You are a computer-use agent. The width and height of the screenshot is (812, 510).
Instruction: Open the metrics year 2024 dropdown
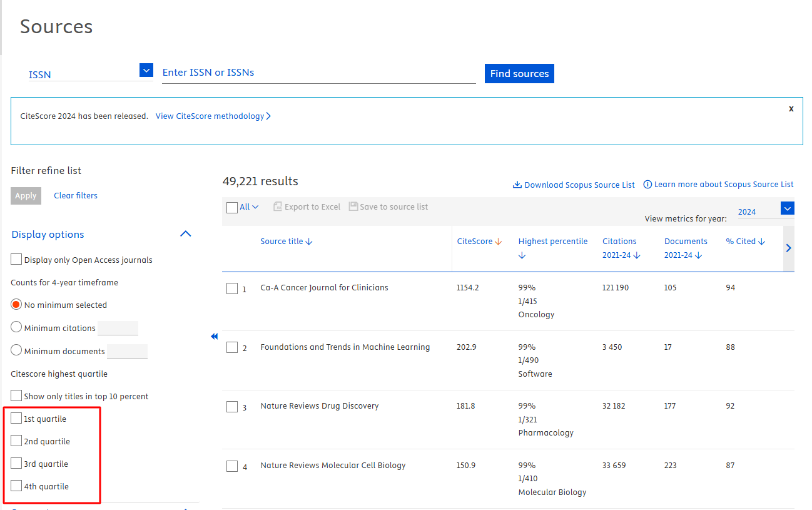(x=787, y=208)
